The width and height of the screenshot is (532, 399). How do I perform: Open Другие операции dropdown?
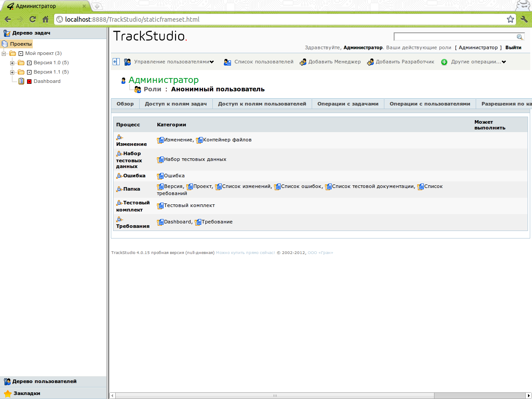478,62
